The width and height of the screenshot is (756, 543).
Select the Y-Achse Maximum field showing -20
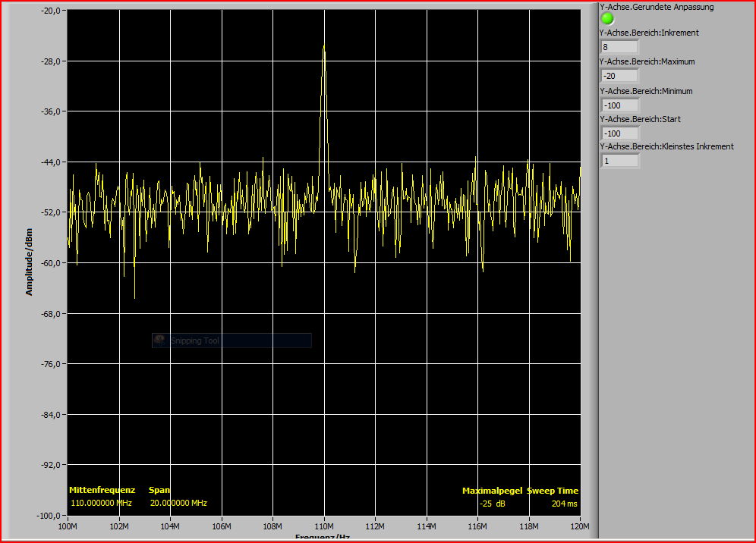tap(619, 76)
